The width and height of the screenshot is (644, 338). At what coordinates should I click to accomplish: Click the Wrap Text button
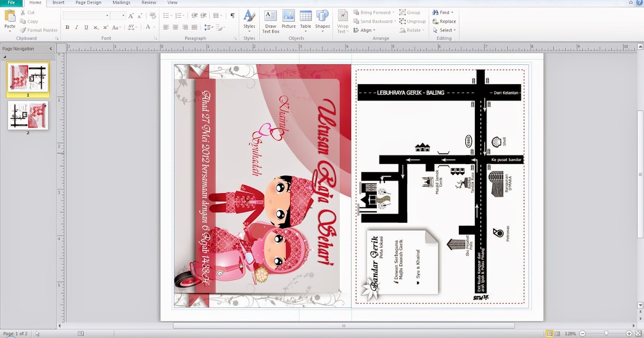(342, 21)
